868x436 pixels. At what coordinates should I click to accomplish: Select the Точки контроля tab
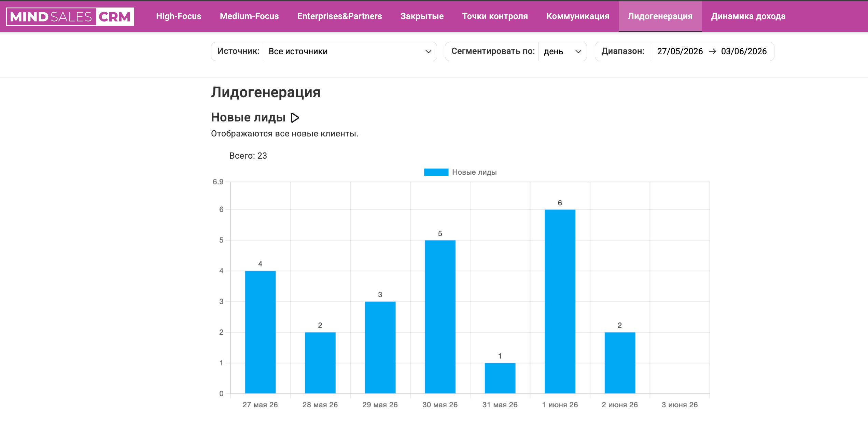coord(495,16)
